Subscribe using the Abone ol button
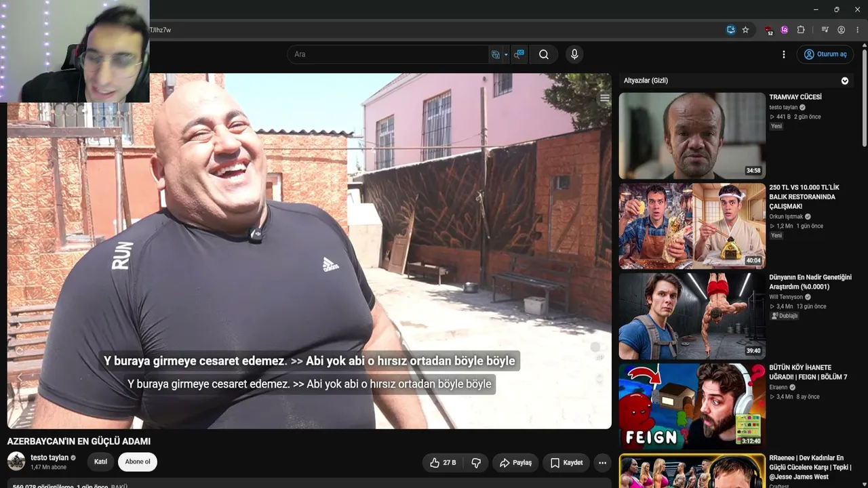This screenshot has width=868, height=488. tap(138, 462)
